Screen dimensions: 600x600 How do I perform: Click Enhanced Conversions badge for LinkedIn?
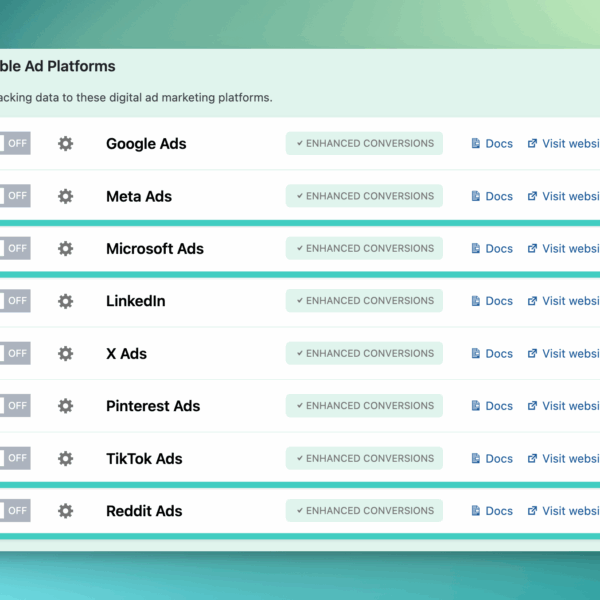(x=364, y=301)
